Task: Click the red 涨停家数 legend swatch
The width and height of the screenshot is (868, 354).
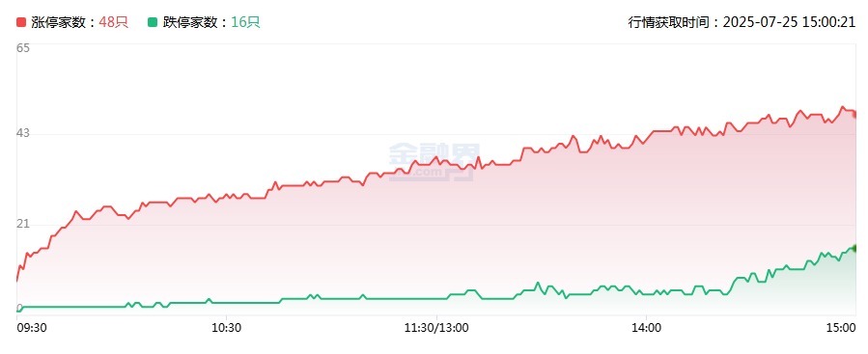Action: 21,22
